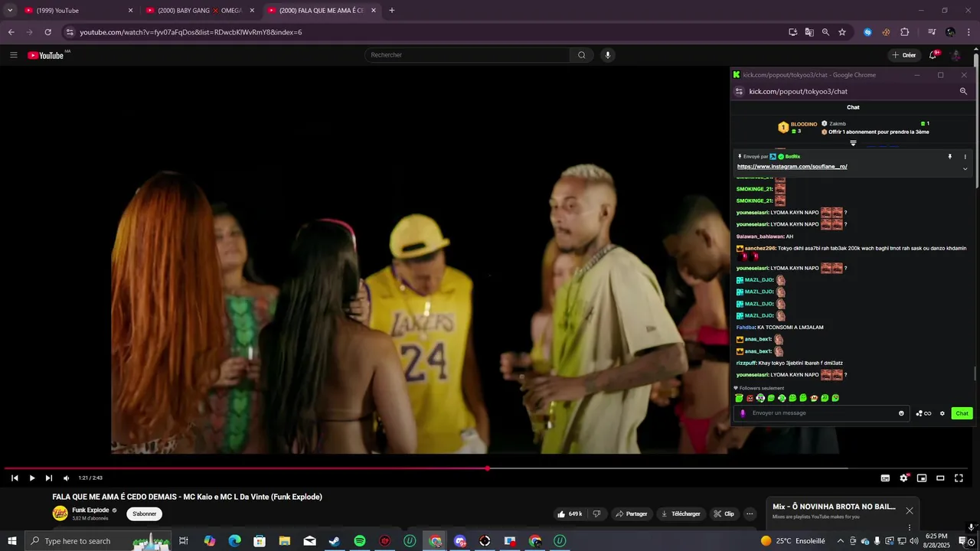Open the emoji picker in Kick chat input
This screenshot has width=980, height=551.
click(x=901, y=413)
